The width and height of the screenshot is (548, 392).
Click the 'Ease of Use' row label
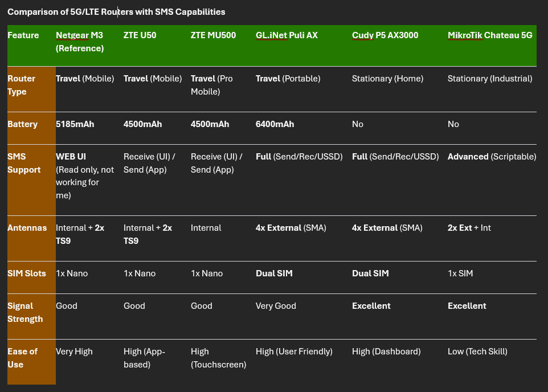[x=23, y=358]
